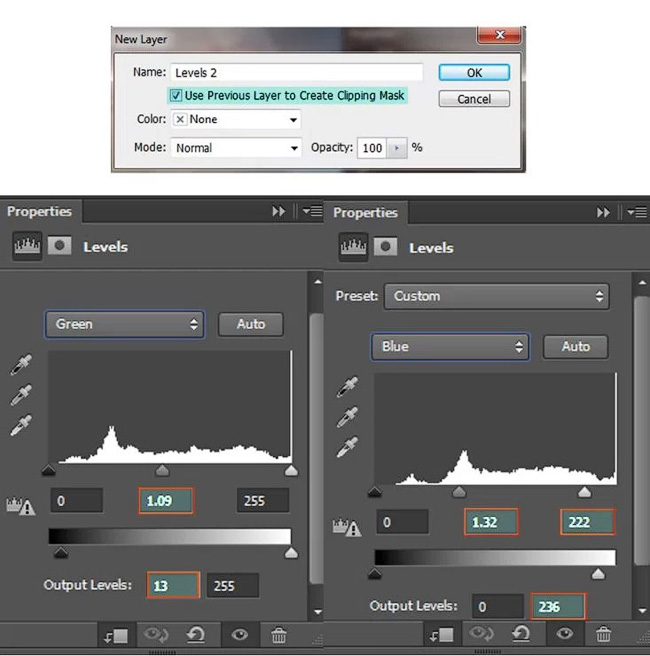This screenshot has height=656, width=650.
Task: Delete adjustment layer from Blue panel
Action: point(603,634)
